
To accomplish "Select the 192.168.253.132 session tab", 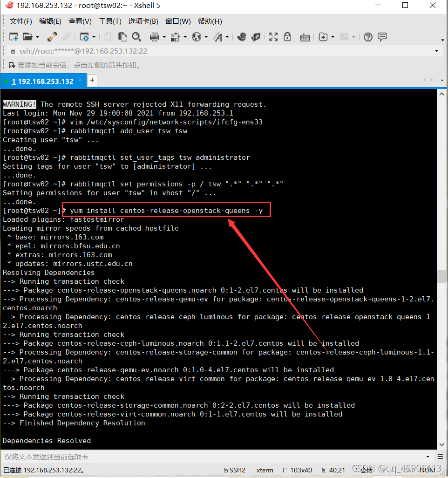I will tap(42, 82).
